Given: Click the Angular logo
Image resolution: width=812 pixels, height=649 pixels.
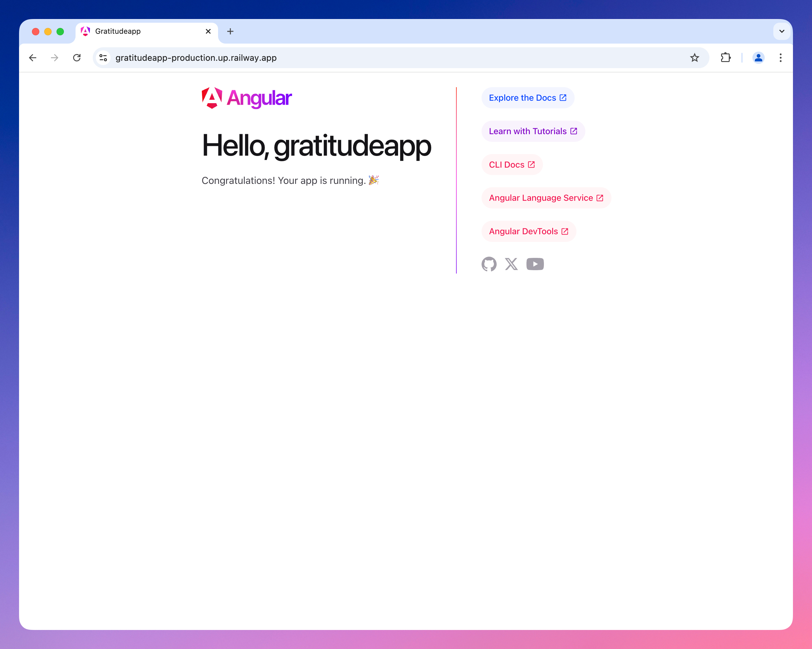Looking at the screenshot, I should click(247, 98).
